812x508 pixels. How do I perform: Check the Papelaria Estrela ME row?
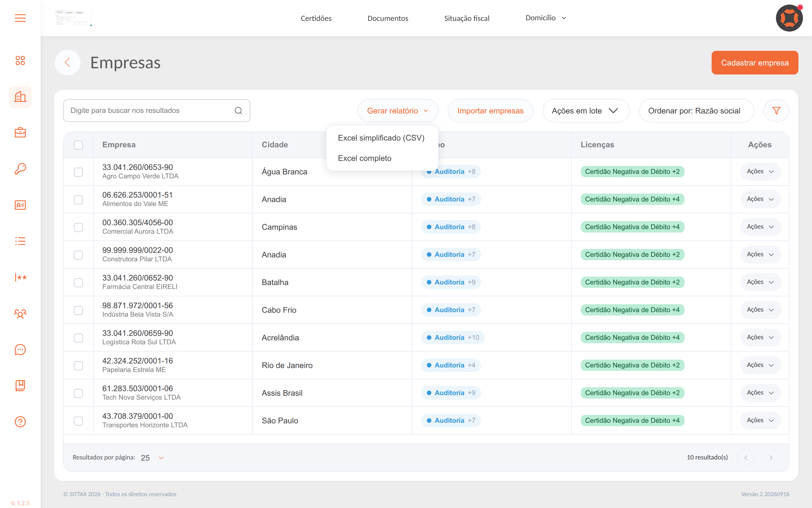78,365
